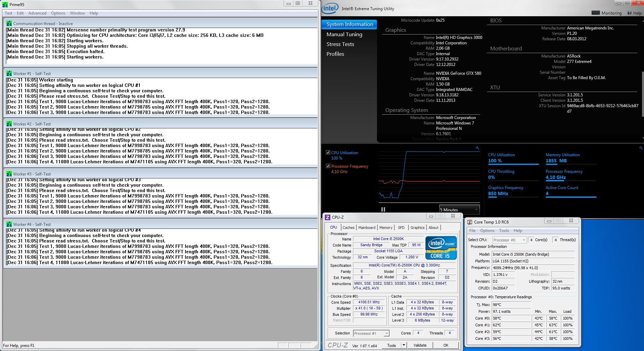The image size is (644, 351).
Task: Click the Communication thread window icon
Action: click(9, 23)
